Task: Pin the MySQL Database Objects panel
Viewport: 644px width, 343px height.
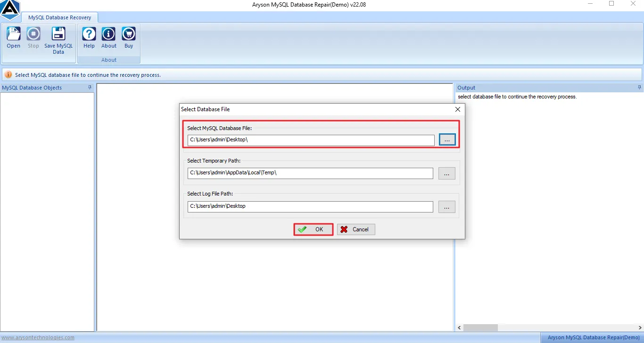Action: tap(90, 88)
